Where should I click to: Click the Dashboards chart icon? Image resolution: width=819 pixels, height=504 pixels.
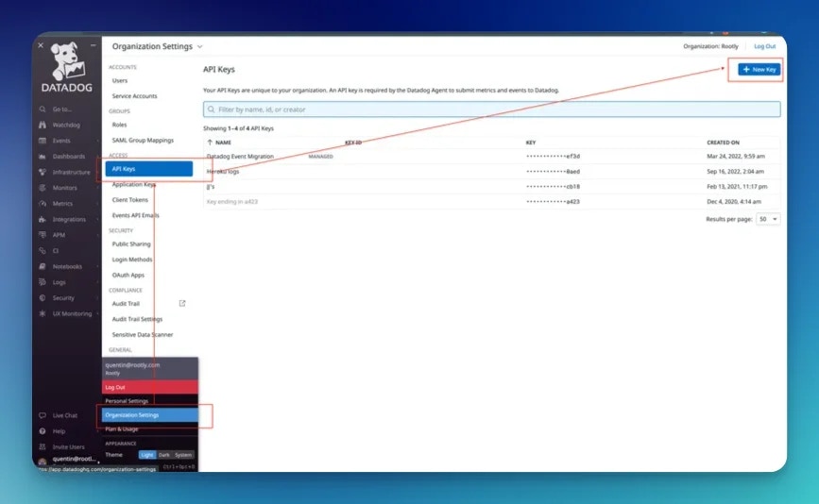pyautogui.click(x=43, y=156)
